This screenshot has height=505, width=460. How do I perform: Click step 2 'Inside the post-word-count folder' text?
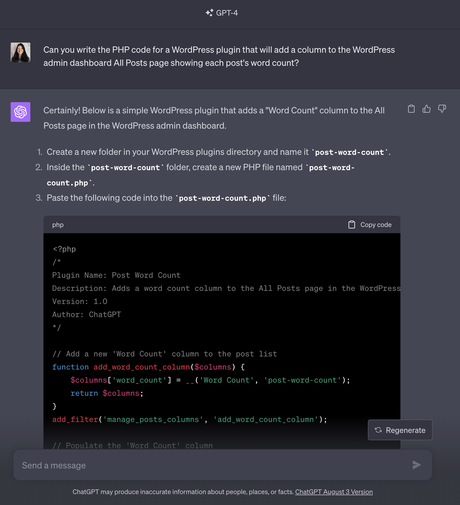(x=200, y=175)
